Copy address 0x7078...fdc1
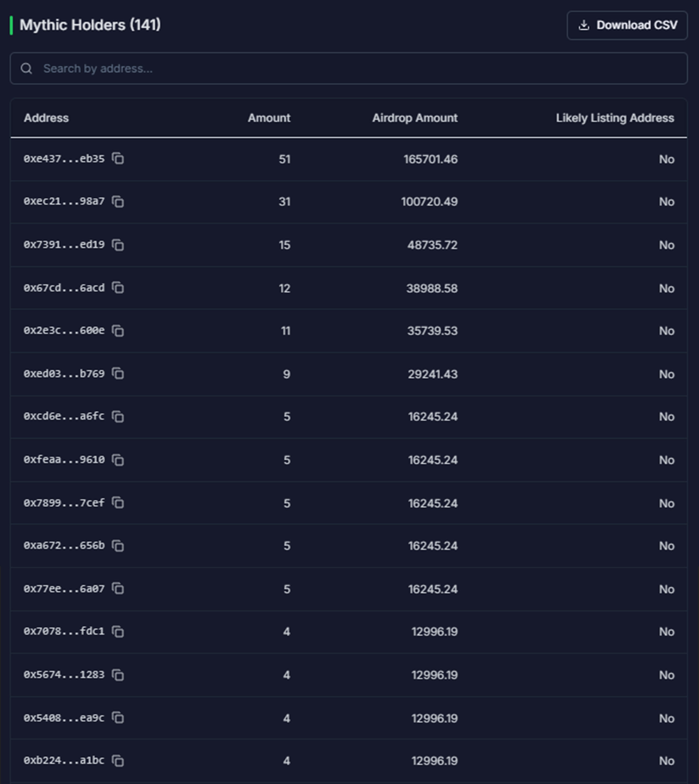The width and height of the screenshot is (699, 784). tap(118, 631)
